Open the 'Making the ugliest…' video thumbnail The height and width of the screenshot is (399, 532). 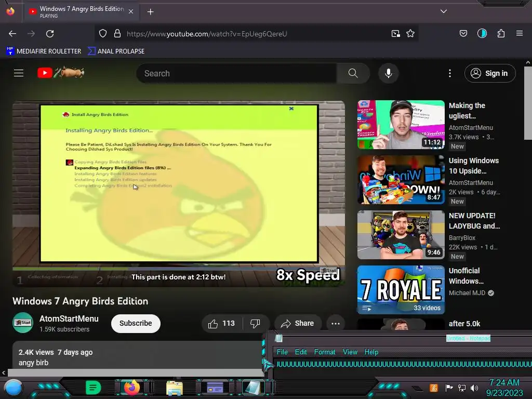pos(401,125)
